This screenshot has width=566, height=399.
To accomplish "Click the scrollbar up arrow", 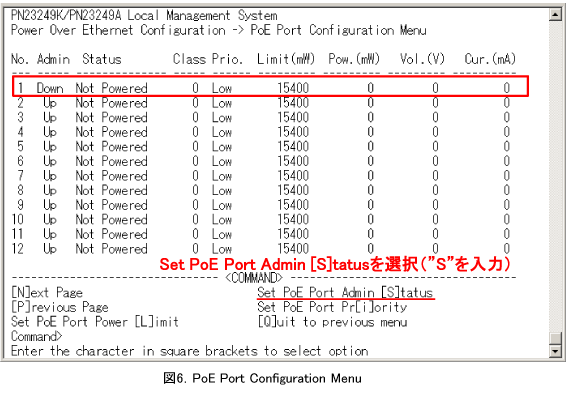I will [x=555, y=14].
